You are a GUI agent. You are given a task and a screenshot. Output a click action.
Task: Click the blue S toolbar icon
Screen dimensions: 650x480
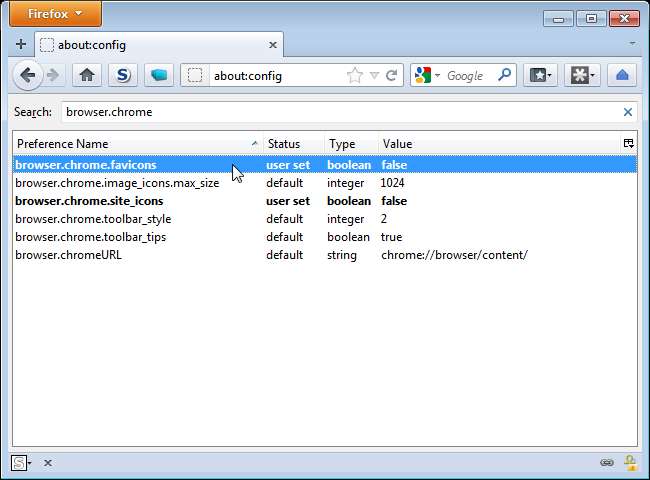pyautogui.click(x=122, y=75)
